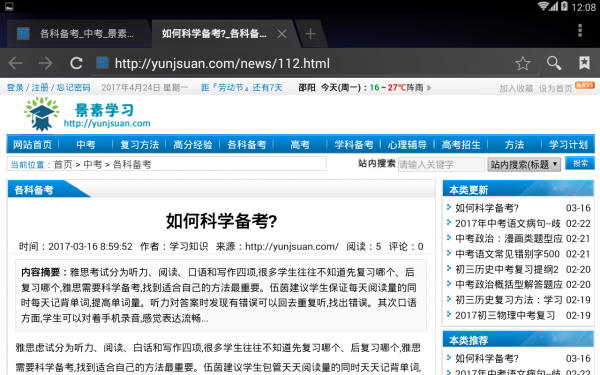Close the 如何科学备考 tab

[x=282, y=34]
